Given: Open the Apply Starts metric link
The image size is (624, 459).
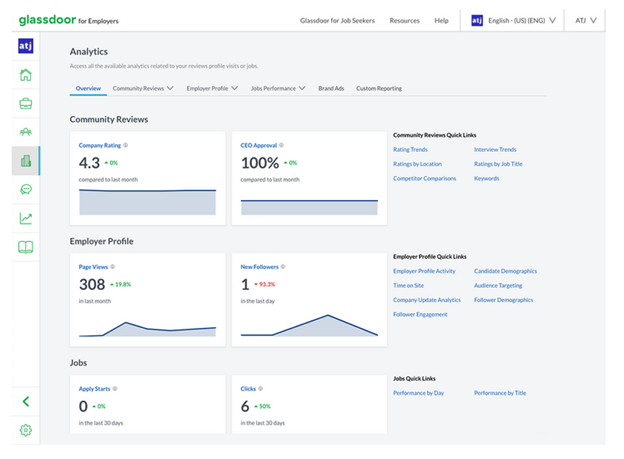Looking at the screenshot, I should 94,389.
